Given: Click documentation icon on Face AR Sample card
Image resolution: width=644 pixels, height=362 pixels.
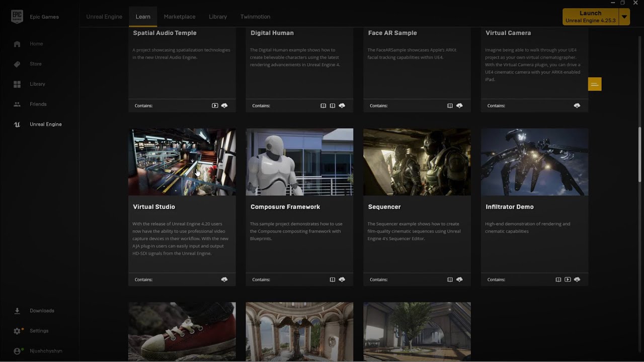Looking at the screenshot, I should [450, 106].
